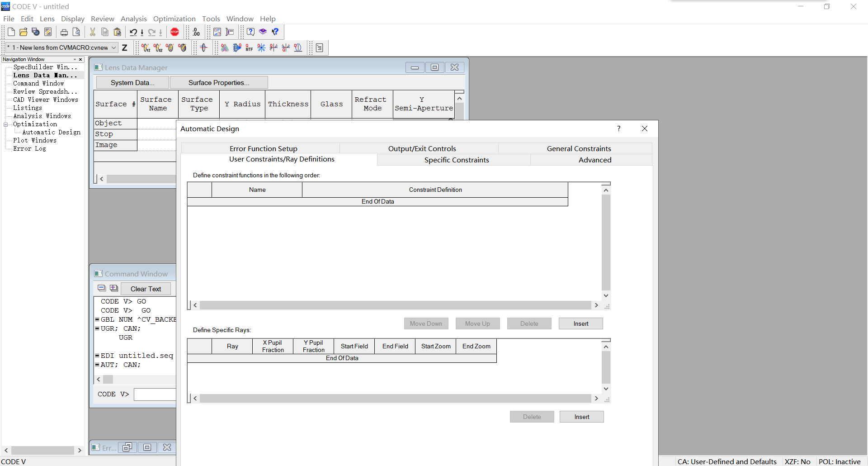The width and height of the screenshot is (868, 466).
Task: Select Automatic Design in navigation tree
Action: (x=52, y=132)
